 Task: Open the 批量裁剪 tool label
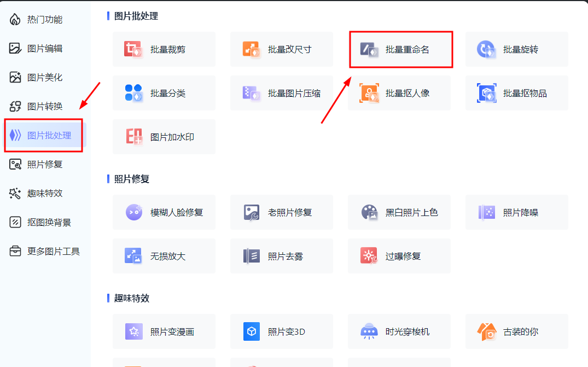click(x=168, y=49)
